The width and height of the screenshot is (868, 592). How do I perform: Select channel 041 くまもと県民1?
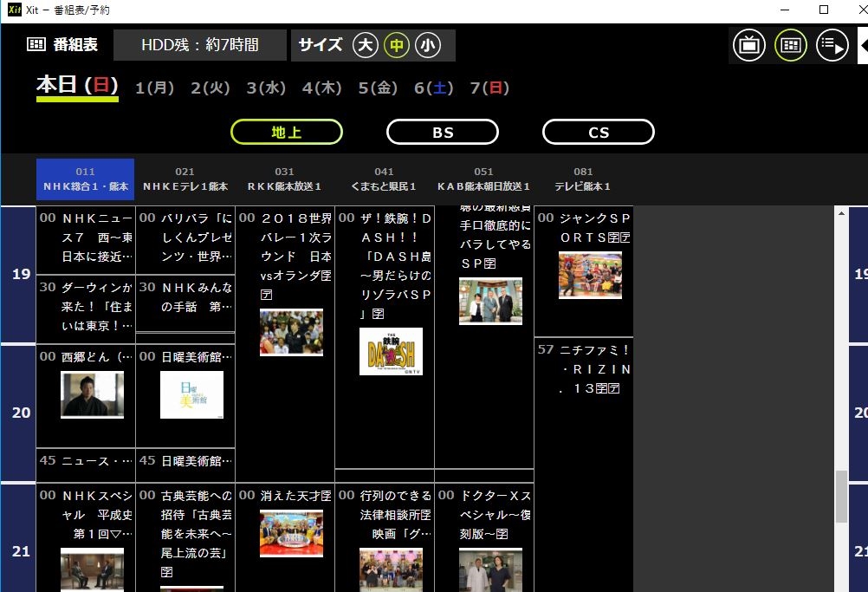(384, 179)
